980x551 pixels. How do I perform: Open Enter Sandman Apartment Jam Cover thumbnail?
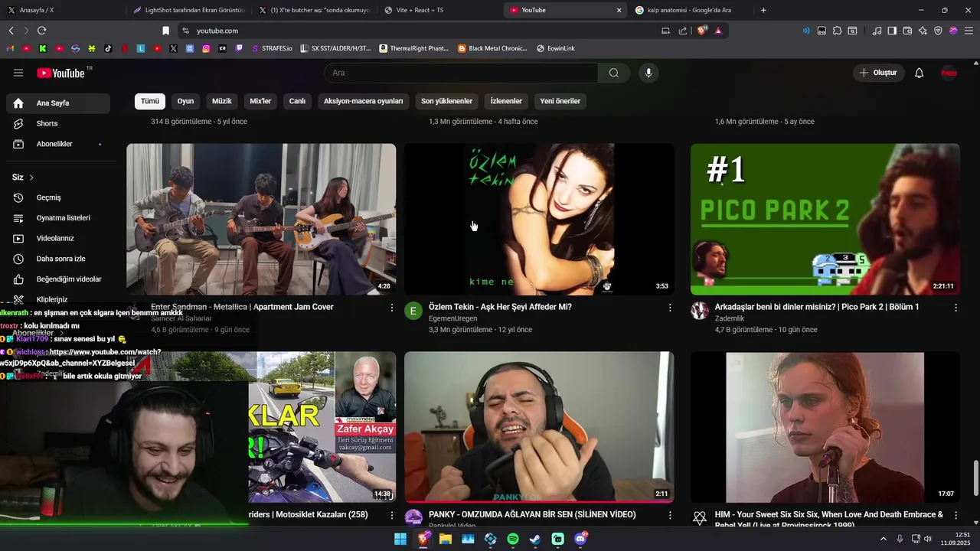point(261,219)
